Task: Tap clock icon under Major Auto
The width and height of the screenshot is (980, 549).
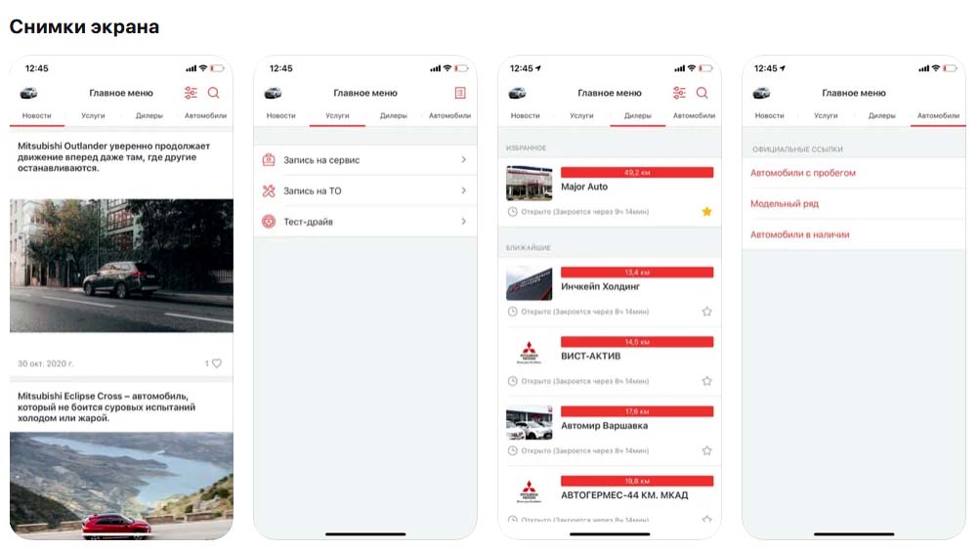Action: pyautogui.click(x=513, y=212)
